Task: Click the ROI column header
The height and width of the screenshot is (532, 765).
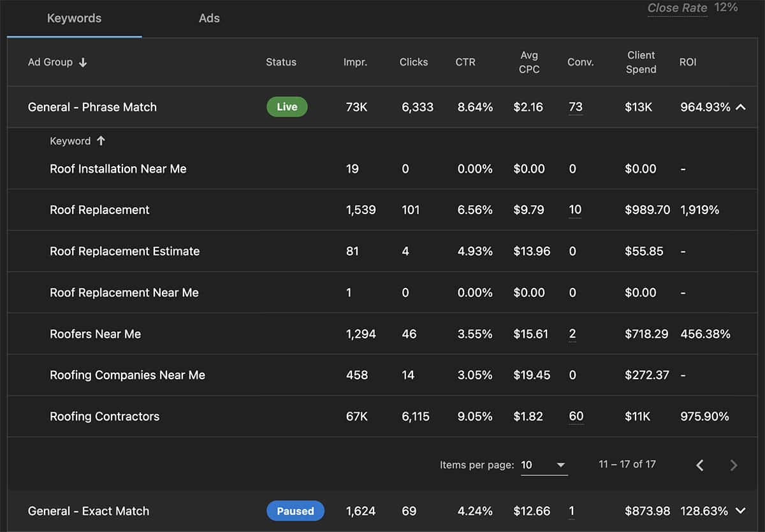Action: pyautogui.click(x=688, y=62)
